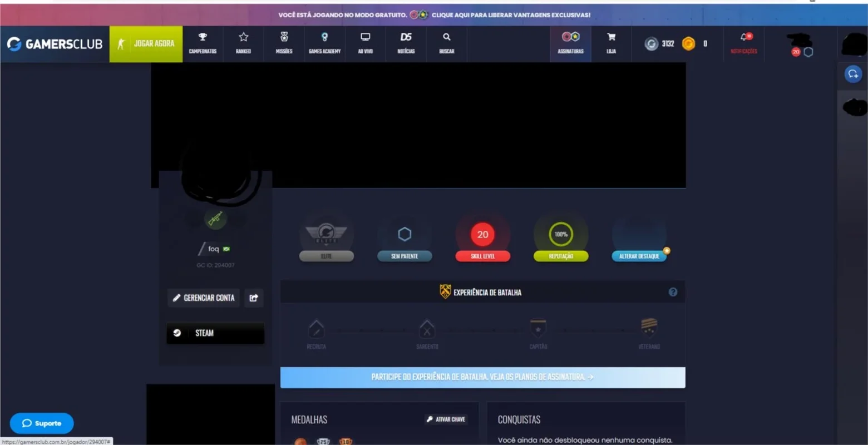
Task: Click the hexagon rank icon in the header
Action: [x=808, y=52]
